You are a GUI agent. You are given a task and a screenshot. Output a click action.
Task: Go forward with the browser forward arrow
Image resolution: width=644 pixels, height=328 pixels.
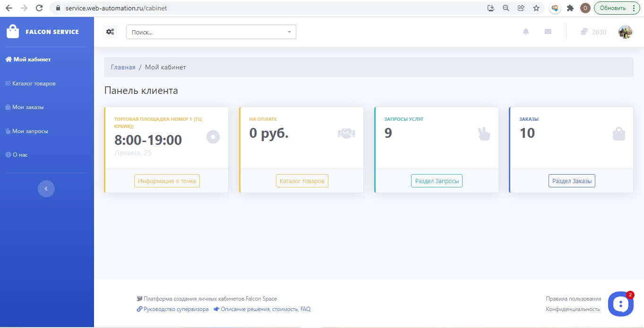coord(24,8)
